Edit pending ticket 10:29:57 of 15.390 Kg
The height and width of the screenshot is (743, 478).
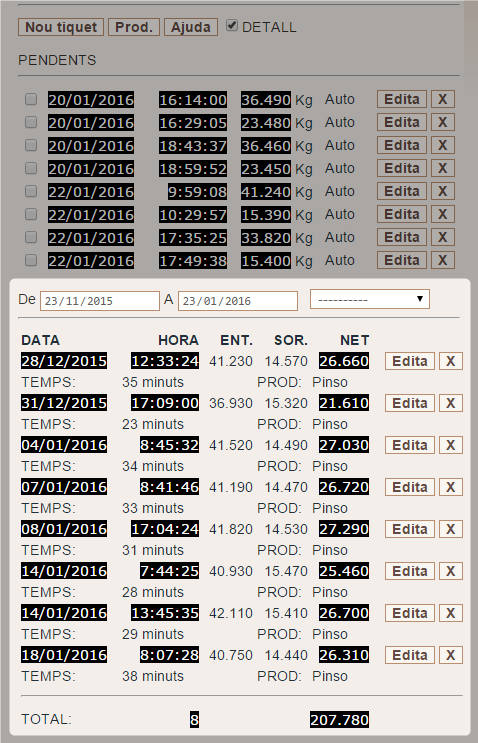402,214
